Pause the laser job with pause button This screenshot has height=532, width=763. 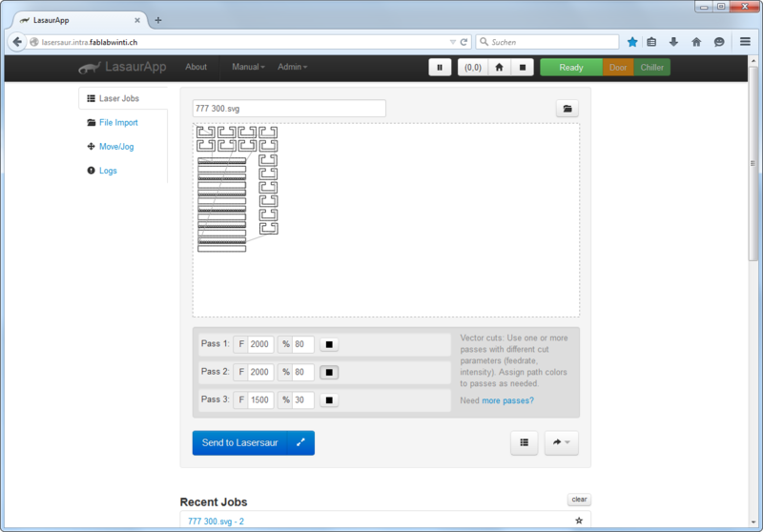coord(440,68)
